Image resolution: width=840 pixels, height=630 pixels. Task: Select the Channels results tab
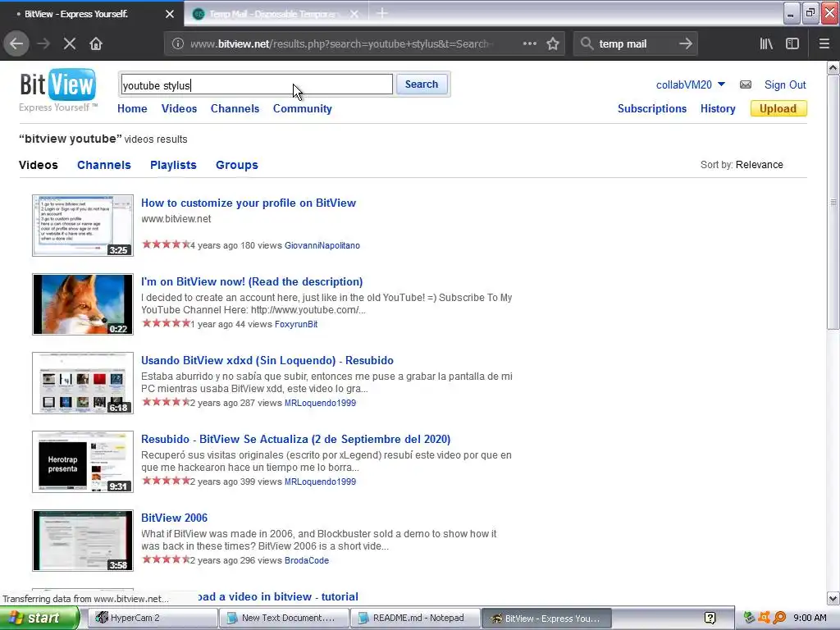click(104, 165)
